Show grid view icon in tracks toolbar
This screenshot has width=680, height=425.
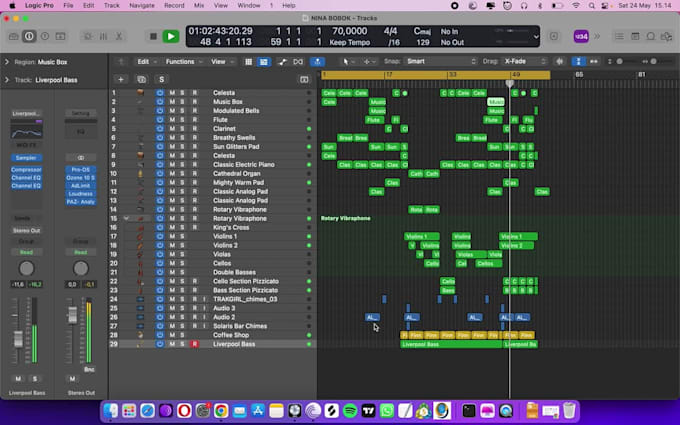(x=248, y=62)
